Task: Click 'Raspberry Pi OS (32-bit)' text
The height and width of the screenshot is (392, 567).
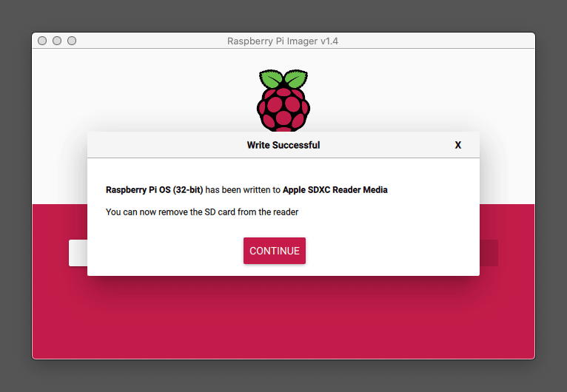Action: point(155,190)
